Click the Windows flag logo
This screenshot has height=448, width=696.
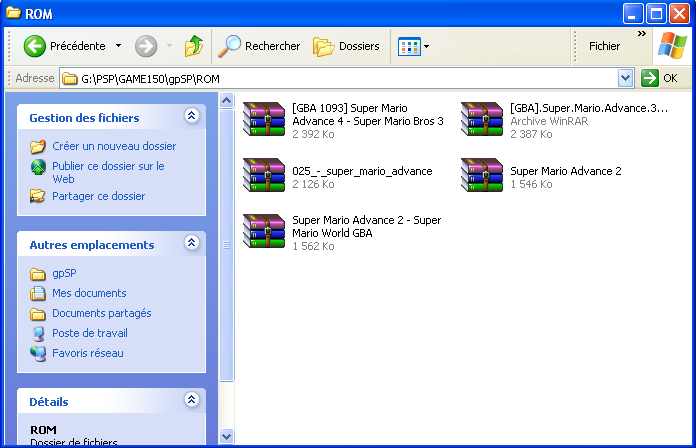[x=672, y=45]
